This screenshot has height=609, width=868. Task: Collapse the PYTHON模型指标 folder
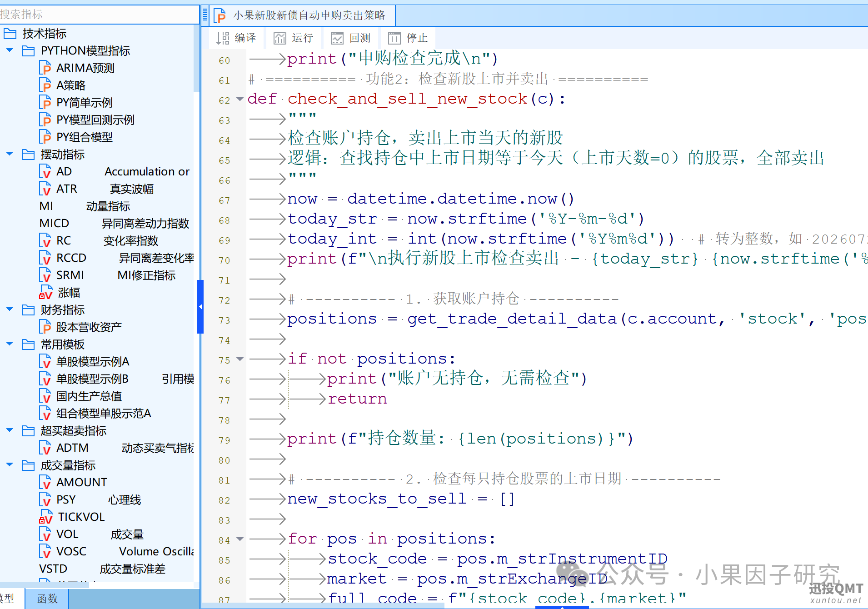tap(10, 50)
